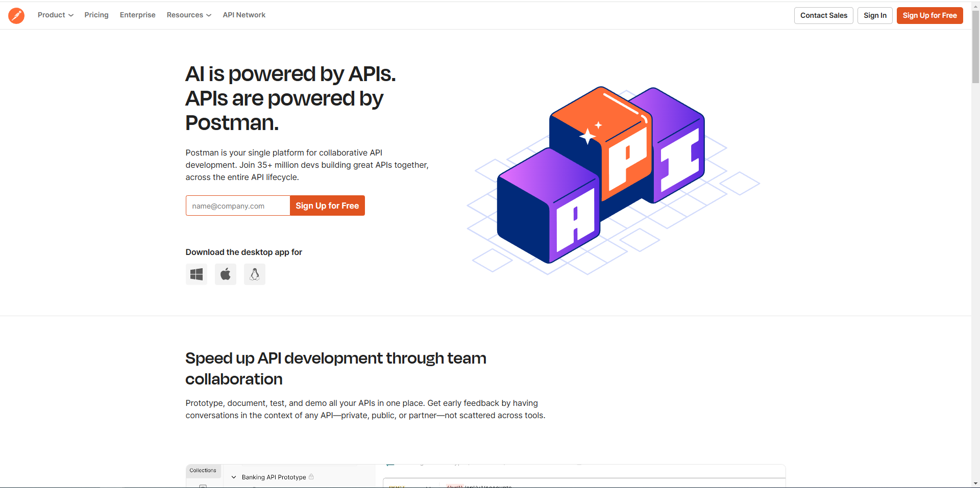
Task: Click the scrollbar up arrow
Action: click(975, 5)
